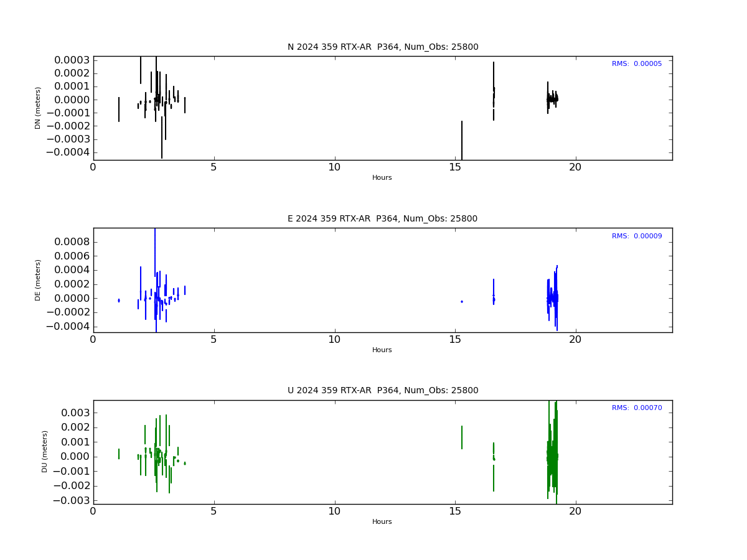Screen dimensions: 747x560
Task: Click the −0.003 tick on the DU axis
Action: tap(72, 500)
